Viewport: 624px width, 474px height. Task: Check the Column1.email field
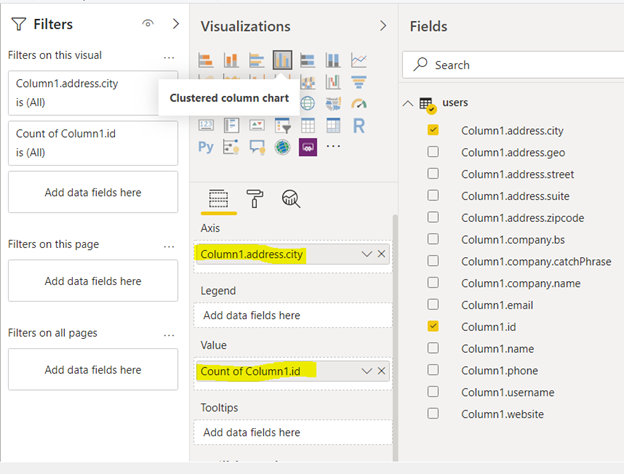coord(433,304)
